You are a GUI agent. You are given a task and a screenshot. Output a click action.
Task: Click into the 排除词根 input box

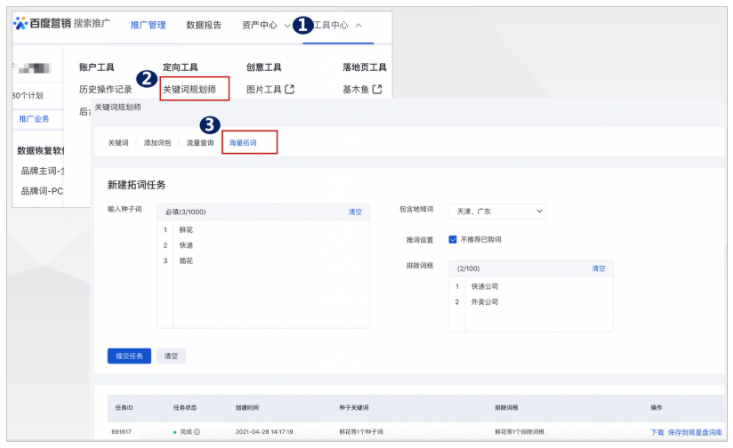click(531, 303)
